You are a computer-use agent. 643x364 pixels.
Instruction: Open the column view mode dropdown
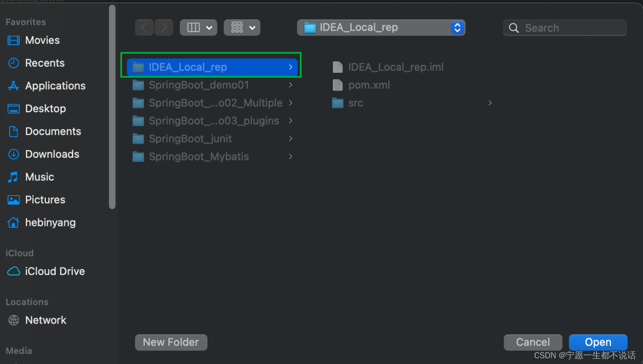(x=199, y=28)
